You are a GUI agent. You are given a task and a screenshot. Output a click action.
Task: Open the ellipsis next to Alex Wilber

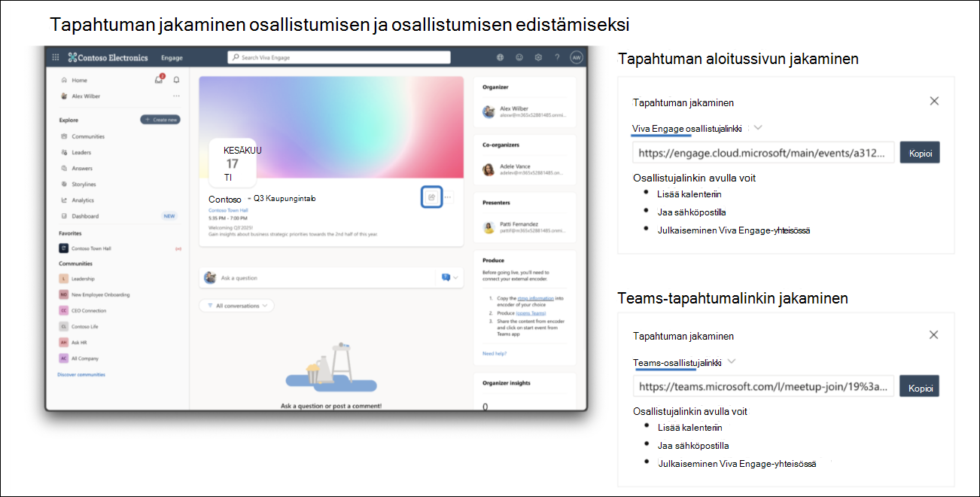click(x=177, y=96)
